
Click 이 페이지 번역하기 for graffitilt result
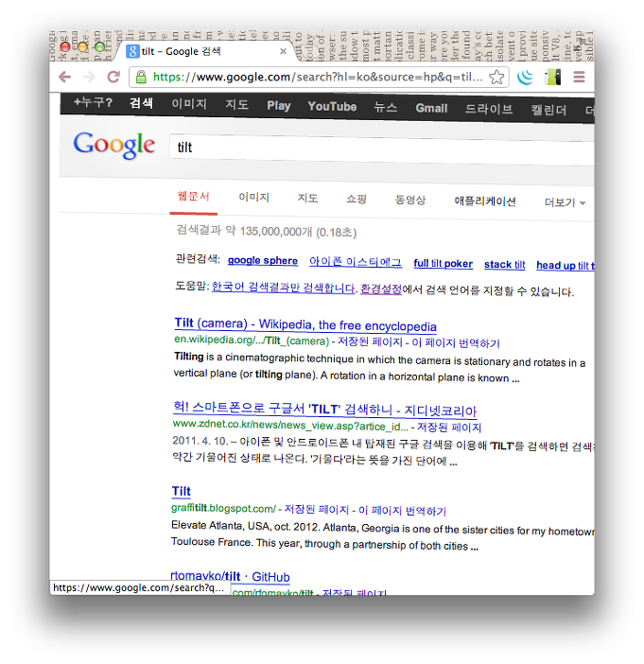click(x=402, y=511)
